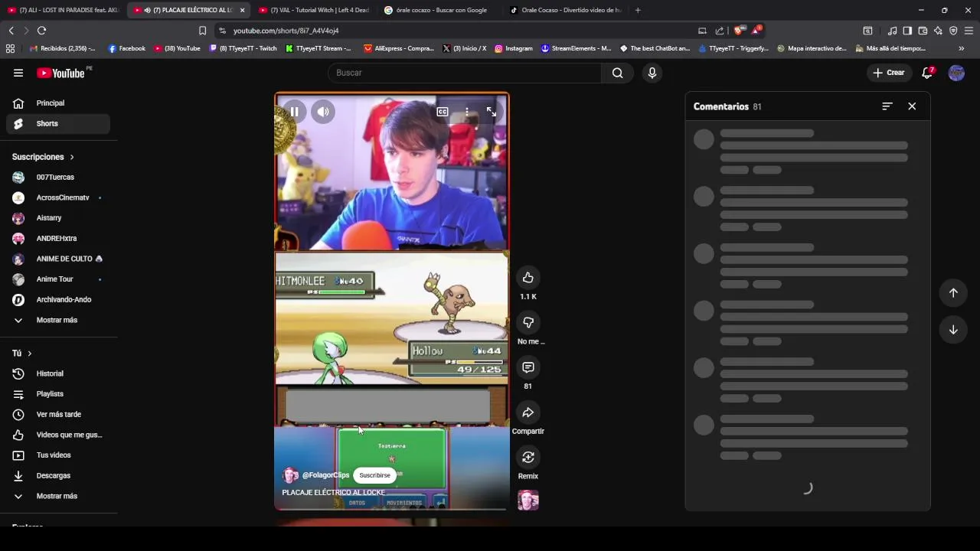This screenshot has width=980, height=551.
Task: Dislike the Short (No me gusta)
Action: [x=528, y=322]
